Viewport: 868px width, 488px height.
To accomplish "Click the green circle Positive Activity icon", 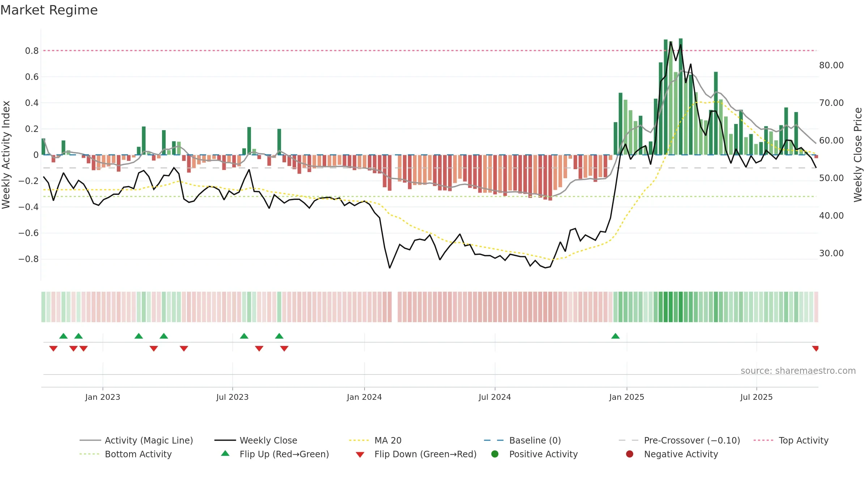I will (495, 454).
